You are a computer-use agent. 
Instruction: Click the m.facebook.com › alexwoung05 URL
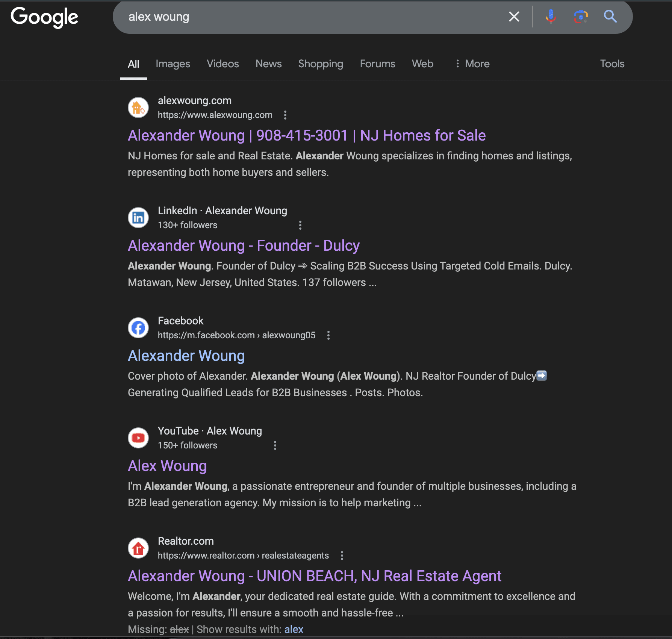[x=237, y=335]
